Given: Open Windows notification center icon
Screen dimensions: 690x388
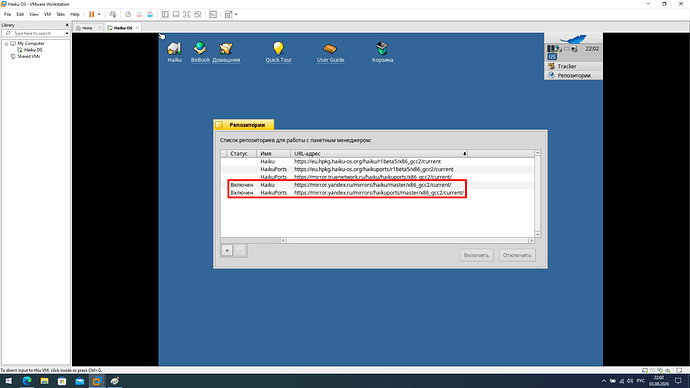Looking at the screenshot, I should (x=678, y=381).
